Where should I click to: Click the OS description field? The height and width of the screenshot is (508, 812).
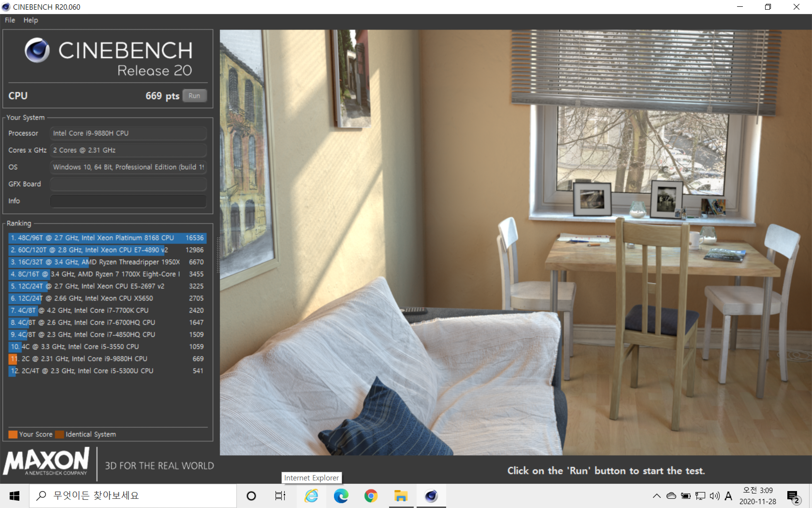point(128,167)
